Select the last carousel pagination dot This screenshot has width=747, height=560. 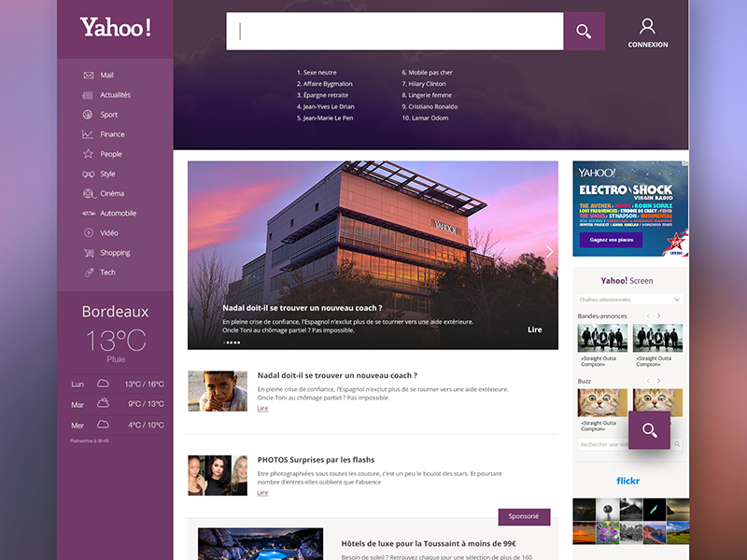[x=239, y=343]
